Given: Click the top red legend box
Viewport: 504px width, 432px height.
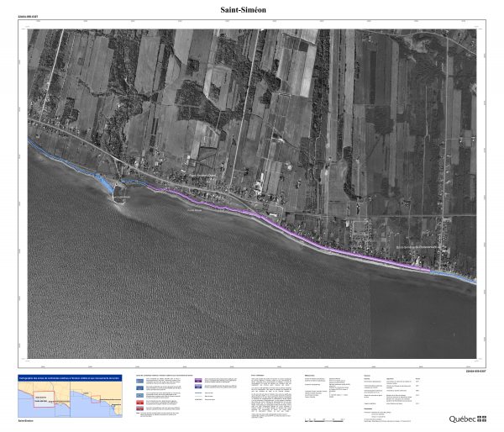Looking at the screenshot, I should click(x=139, y=402).
